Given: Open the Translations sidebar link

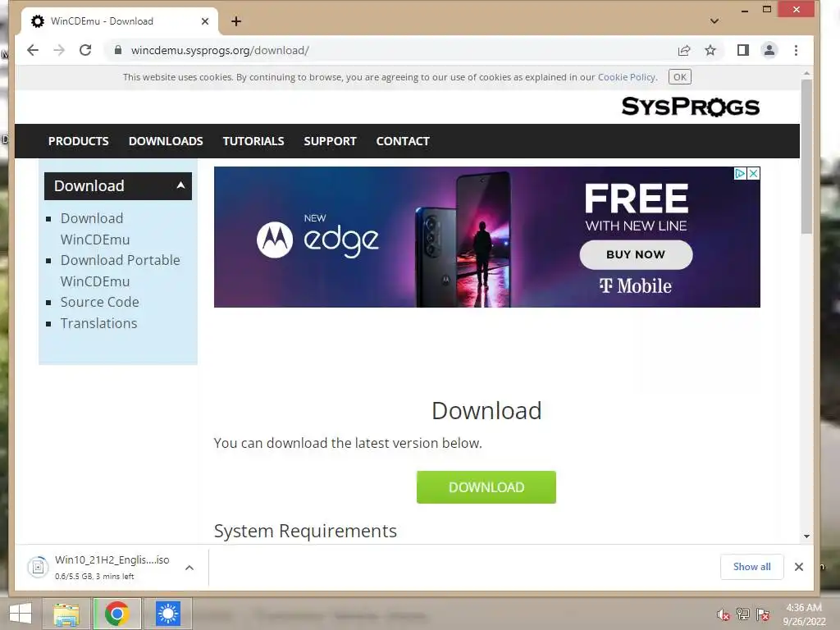Looking at the screenshot, I should (x=98, y=323).
